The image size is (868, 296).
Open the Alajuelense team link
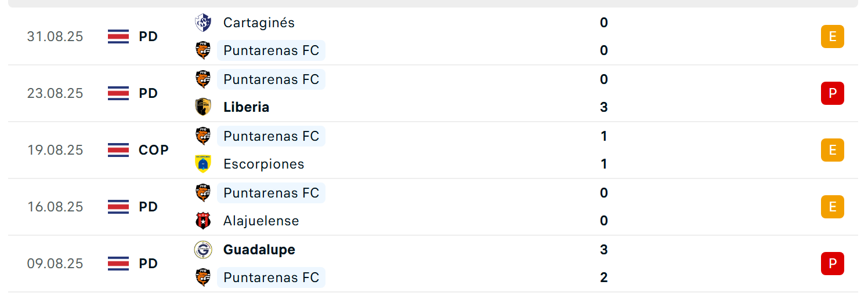point(261,221)
